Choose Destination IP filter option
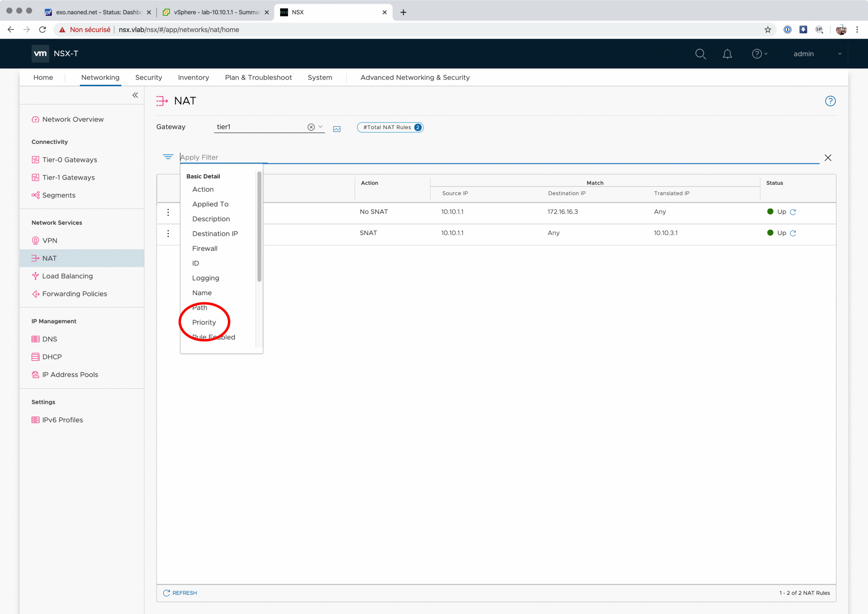868x614 pixels. click(x=215, y=234)
